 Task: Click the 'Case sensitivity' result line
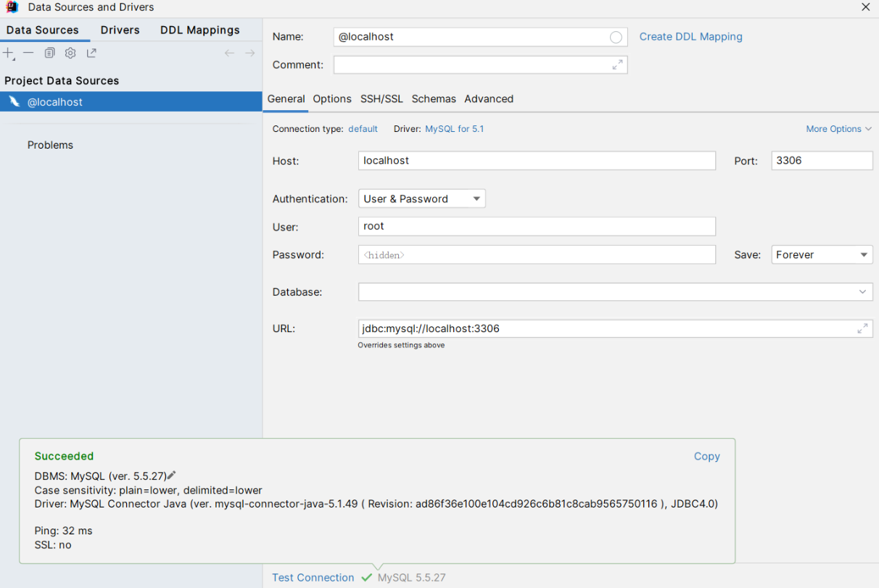[148, 490]
